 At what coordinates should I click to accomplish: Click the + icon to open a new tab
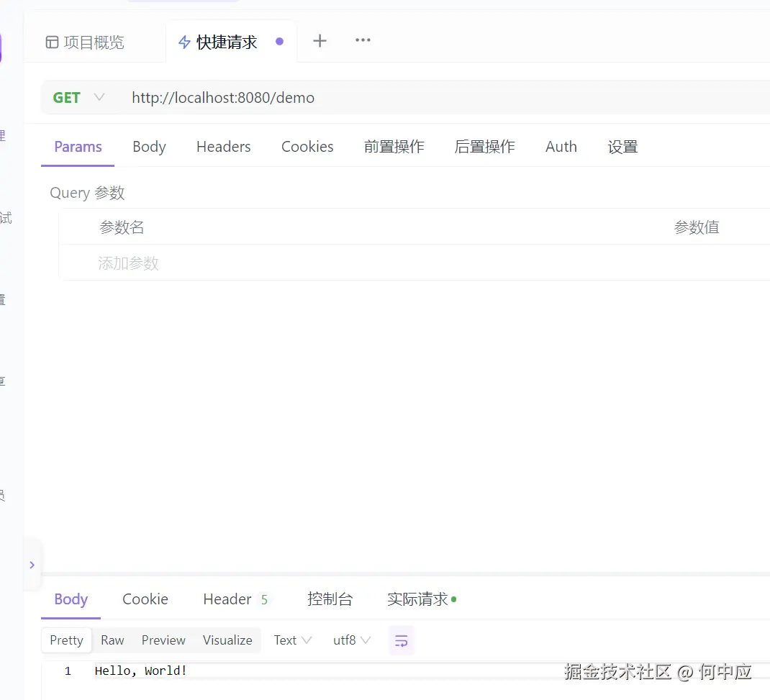tap(320, 40)
